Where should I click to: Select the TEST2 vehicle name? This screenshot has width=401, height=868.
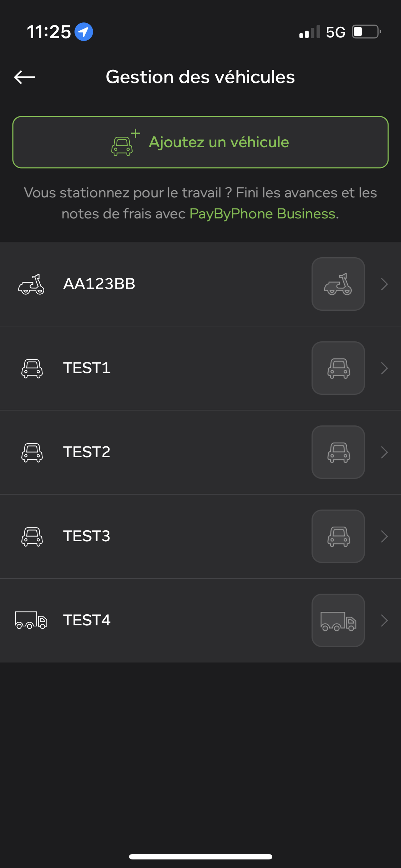[87, 452]
